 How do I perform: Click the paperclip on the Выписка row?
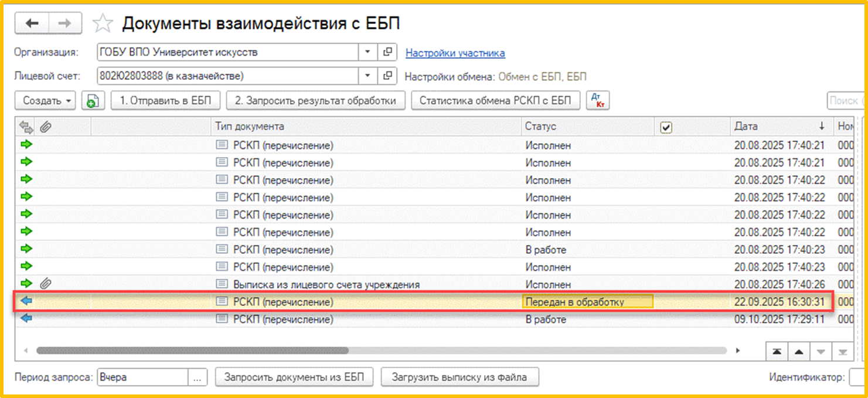click(x=46, y=284)
